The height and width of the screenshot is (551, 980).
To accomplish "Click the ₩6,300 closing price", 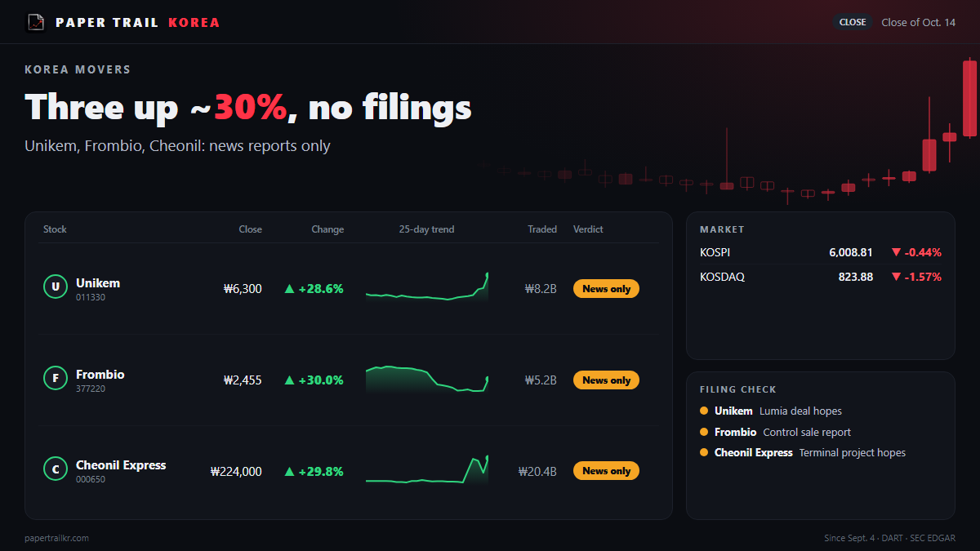I will tap(243, 289).
